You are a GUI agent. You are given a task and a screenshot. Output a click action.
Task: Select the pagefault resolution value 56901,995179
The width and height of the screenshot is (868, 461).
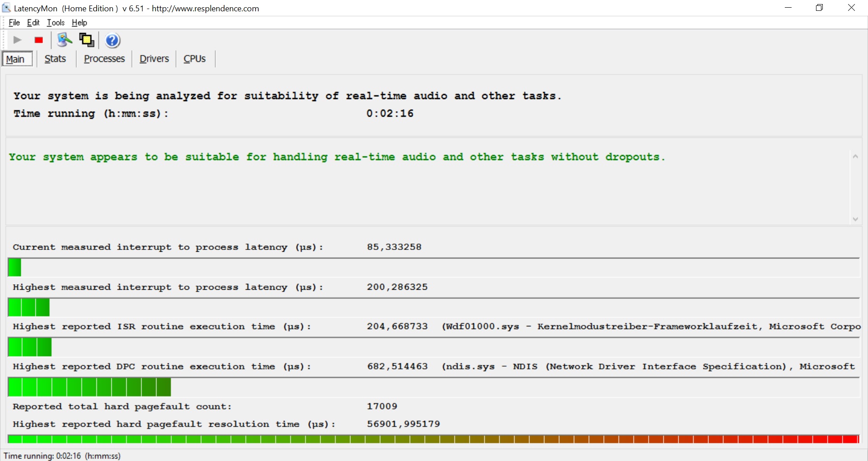[403, 424]
